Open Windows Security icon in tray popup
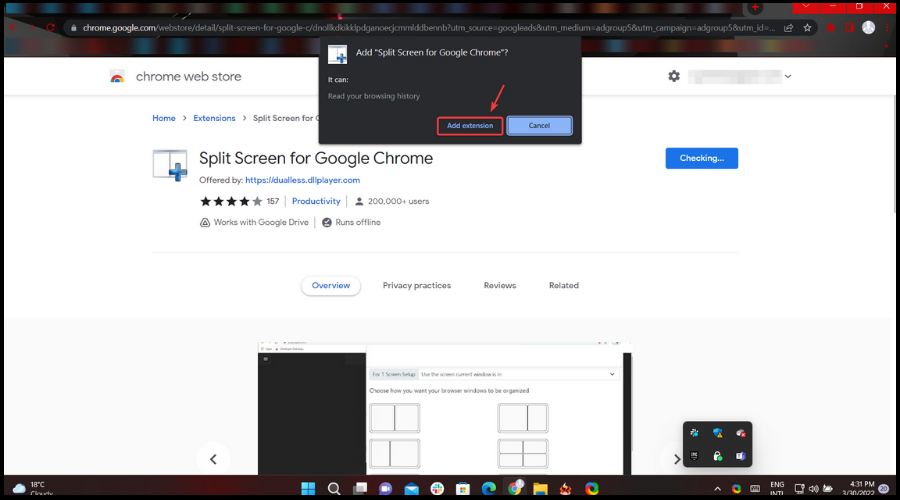This screenshot has width=900, height=500. (717, 433)
